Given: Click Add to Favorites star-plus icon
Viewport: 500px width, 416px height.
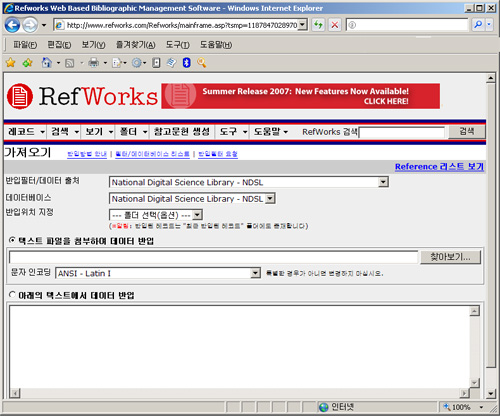Looking at the screenshot, I should (27, 62).
